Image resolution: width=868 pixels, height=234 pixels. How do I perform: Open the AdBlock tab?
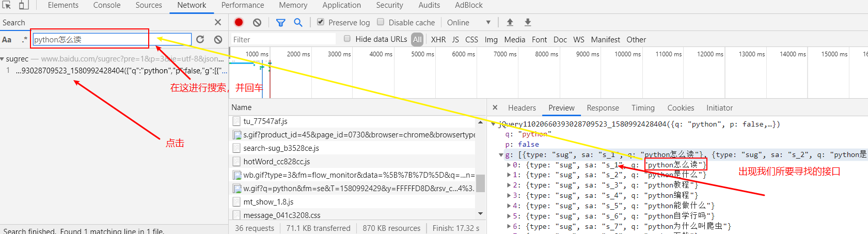(x=469, y=5)
